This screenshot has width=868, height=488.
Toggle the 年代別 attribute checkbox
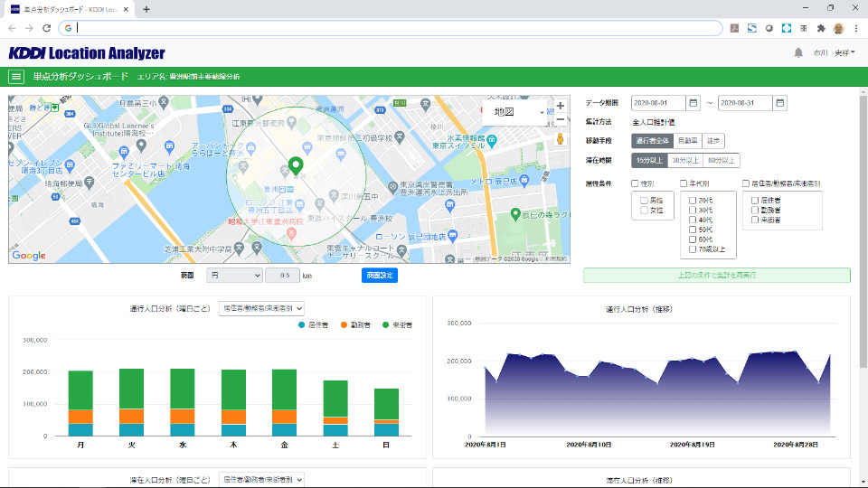684,183
